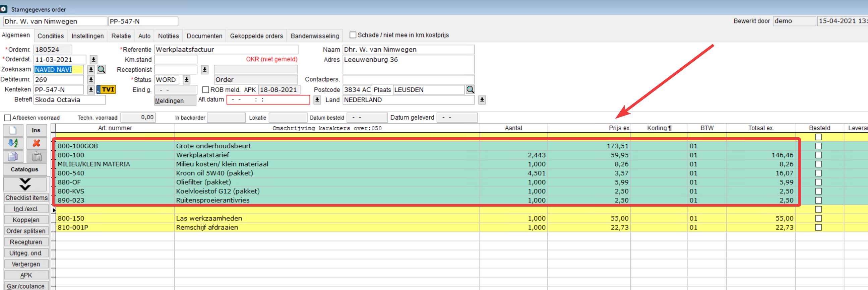
Task: Open the Relatie tab
Action: coord(121,36)
